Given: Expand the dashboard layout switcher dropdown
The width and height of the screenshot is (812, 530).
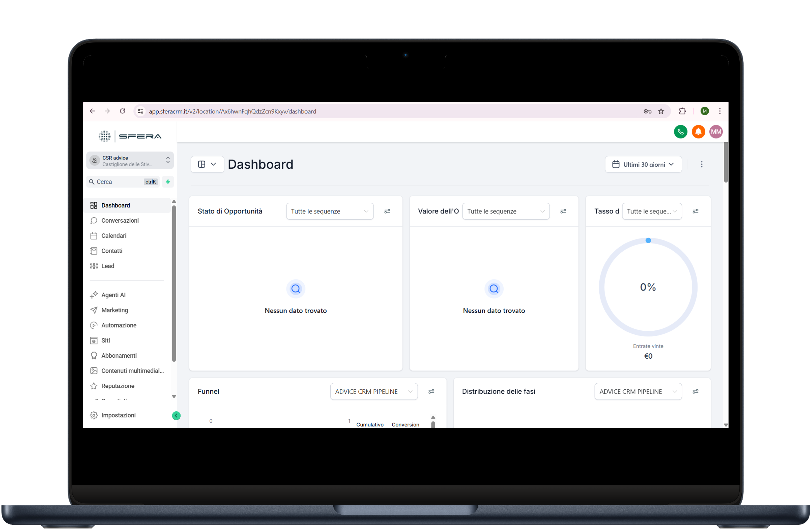Looking at the screenshot, I should point(207,164).
